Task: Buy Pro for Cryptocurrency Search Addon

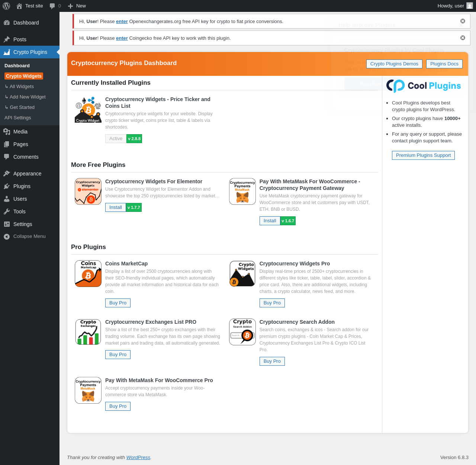Action: [272, 361]
